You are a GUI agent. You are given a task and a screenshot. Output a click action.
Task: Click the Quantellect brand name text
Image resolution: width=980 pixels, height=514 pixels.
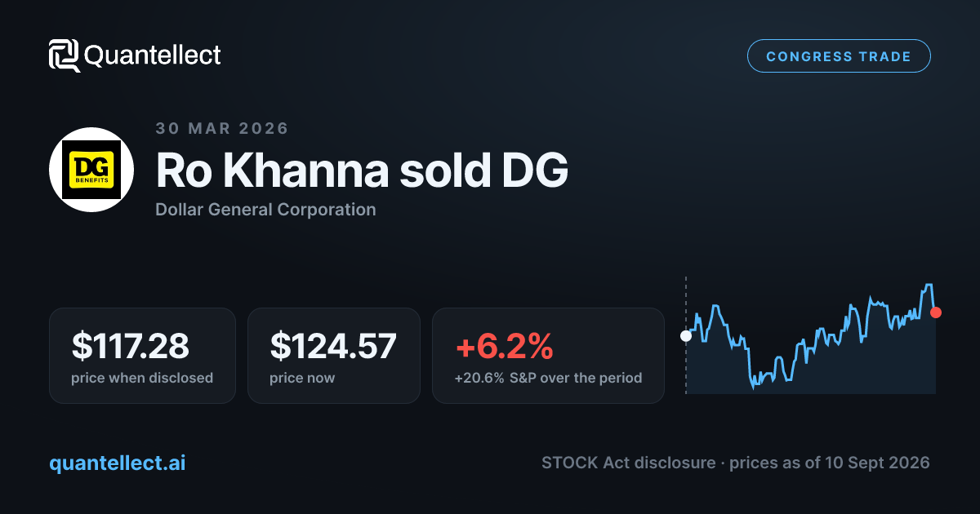point(153,55)
